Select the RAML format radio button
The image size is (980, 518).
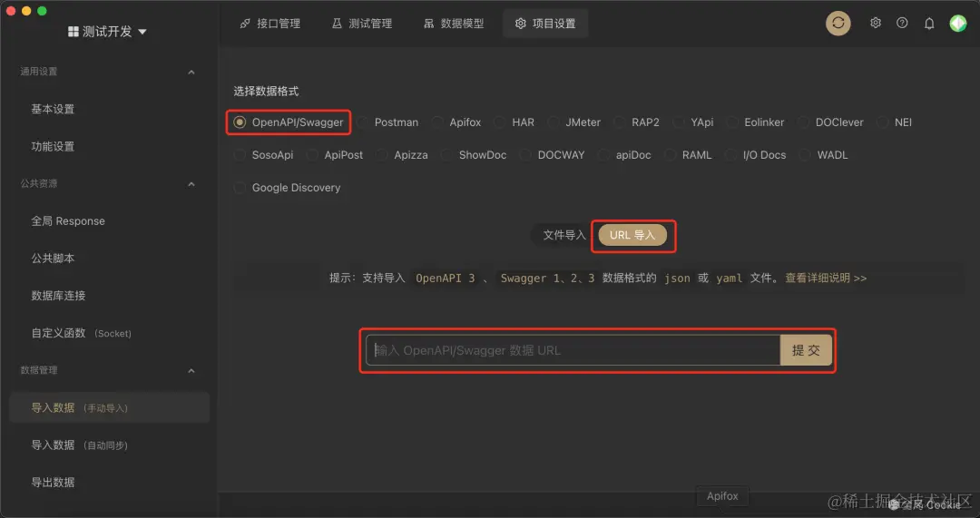(x=670, y=154)
